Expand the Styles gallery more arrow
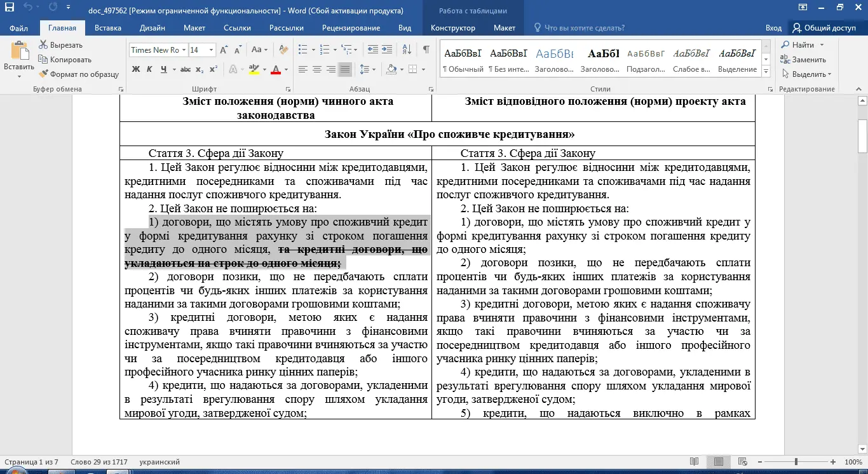This screenshot has width=868, height=474. point(766,69)
